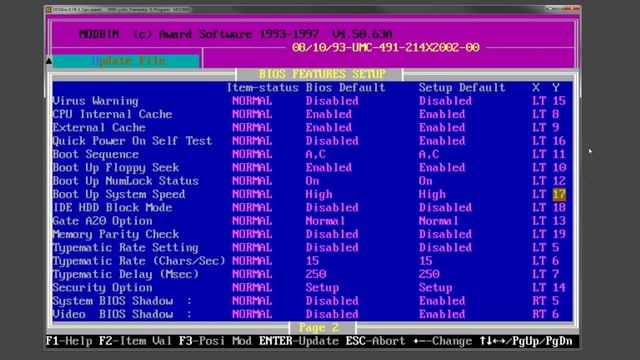The image size is (640, 360).
Task: Click Bios Default On for NumLock Status
Action: tap(312, 181)
